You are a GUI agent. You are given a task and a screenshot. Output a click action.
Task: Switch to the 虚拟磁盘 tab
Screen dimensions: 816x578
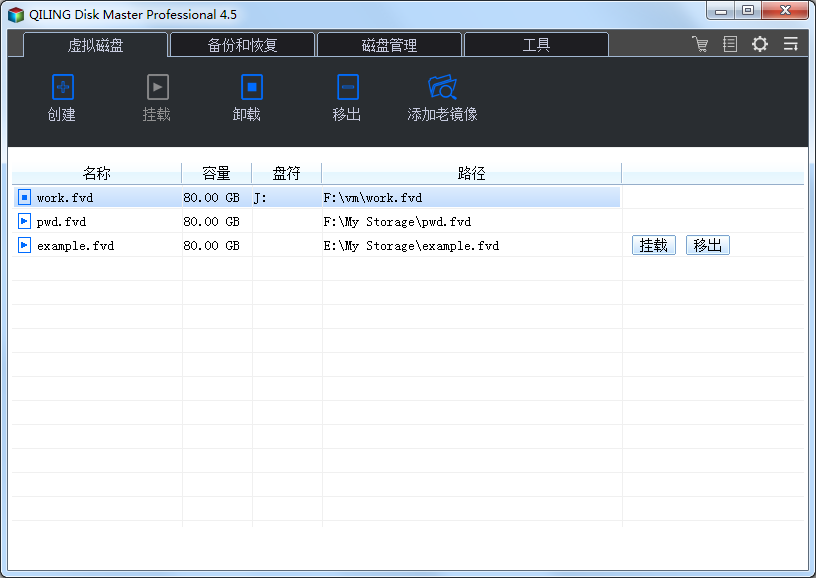point(95,45)
